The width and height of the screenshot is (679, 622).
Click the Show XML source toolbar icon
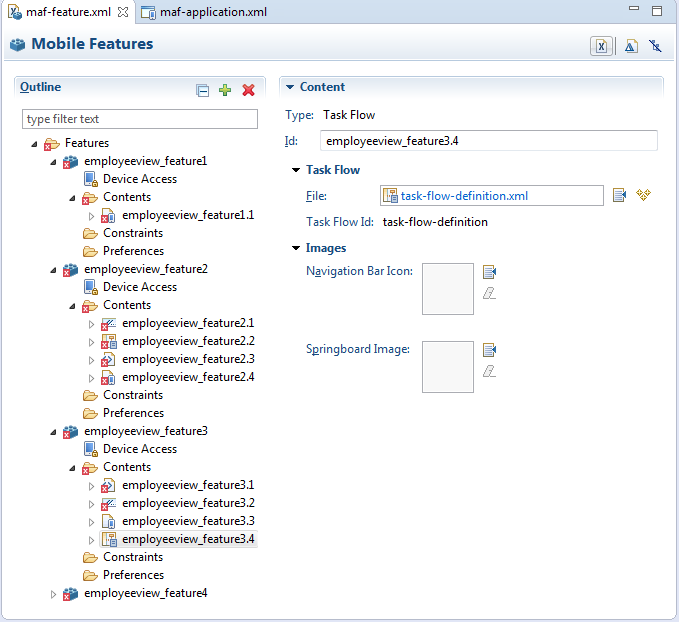point(601,46)
